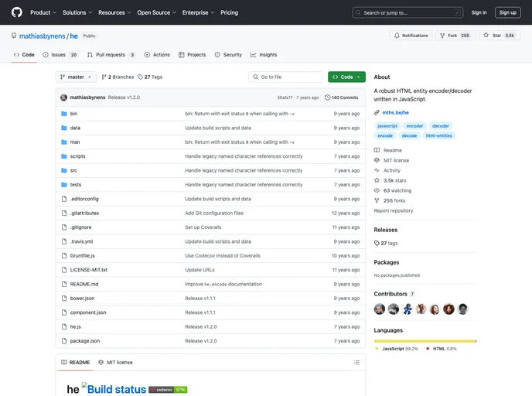
Task: Click the tag icon beside 27 tags
Action: (x=377, y=243)
